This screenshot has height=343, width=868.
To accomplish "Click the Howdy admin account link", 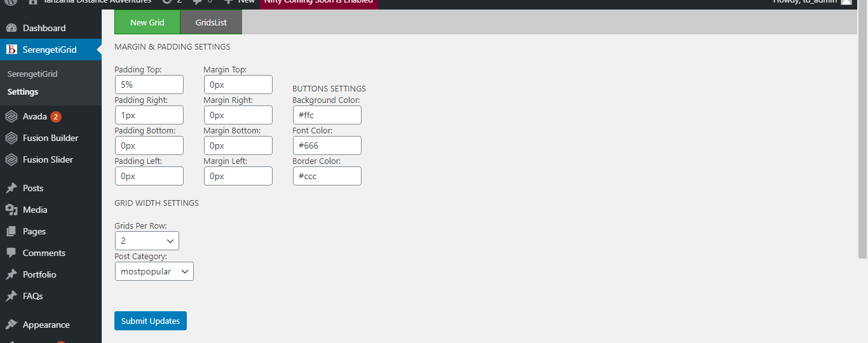I will [x=812, y=3].
